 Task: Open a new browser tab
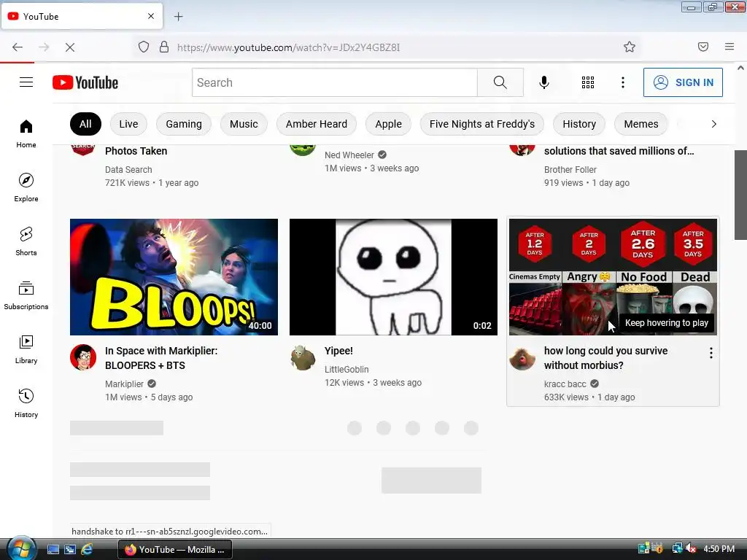click(178, 17)
